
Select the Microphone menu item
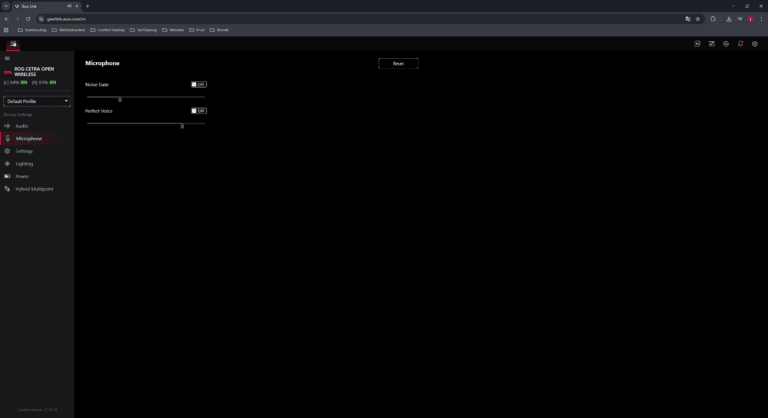[29, 138]
